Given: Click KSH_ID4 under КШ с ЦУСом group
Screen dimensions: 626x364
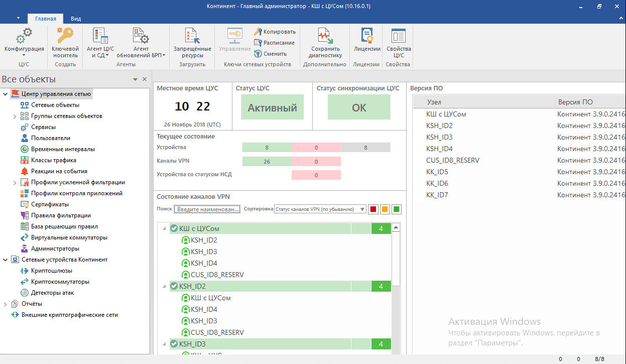Looking at the screenshot, I should point(204,263).
